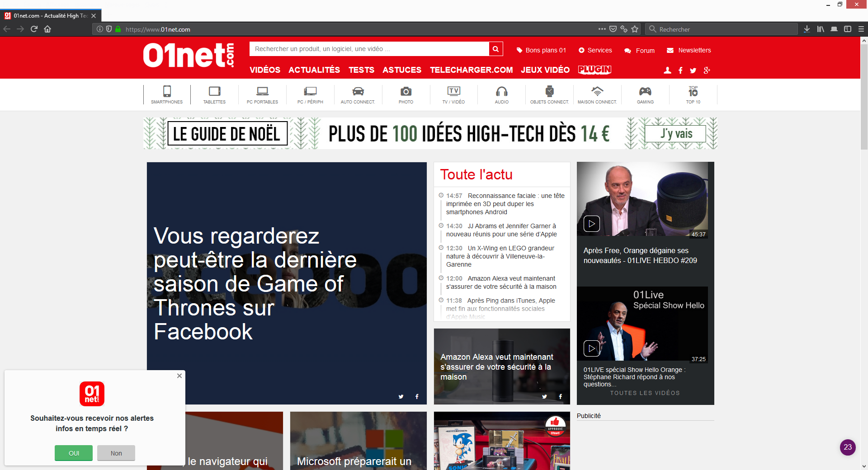868x470 pixels.
Task: Click the Firefox Rechercher search box
Action: coord(721,29)
